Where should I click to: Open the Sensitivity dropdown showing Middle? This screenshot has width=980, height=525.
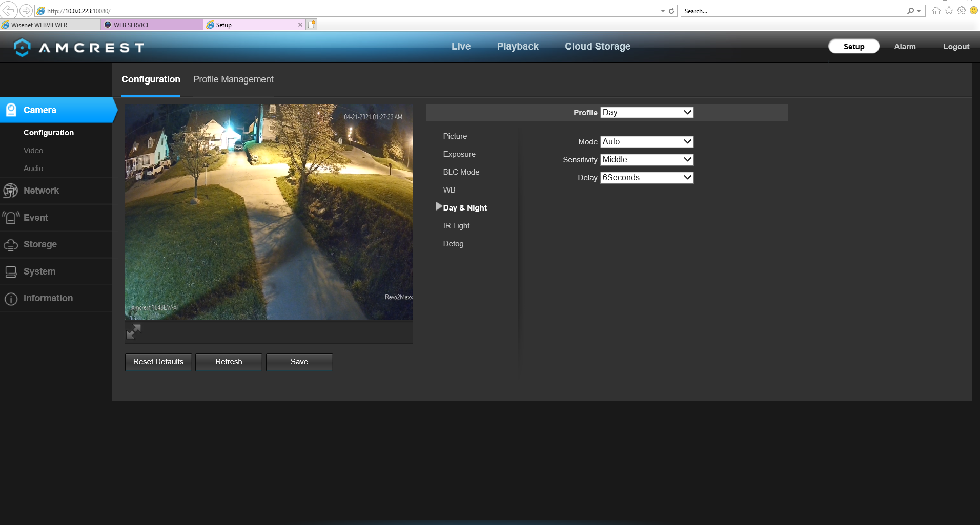[647, 159]
